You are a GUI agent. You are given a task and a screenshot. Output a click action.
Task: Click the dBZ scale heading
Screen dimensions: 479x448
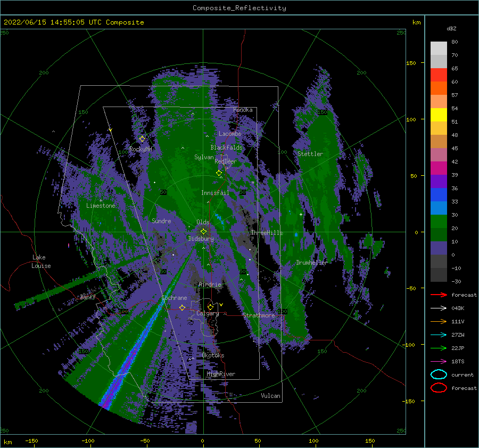(x=451, y=28)
